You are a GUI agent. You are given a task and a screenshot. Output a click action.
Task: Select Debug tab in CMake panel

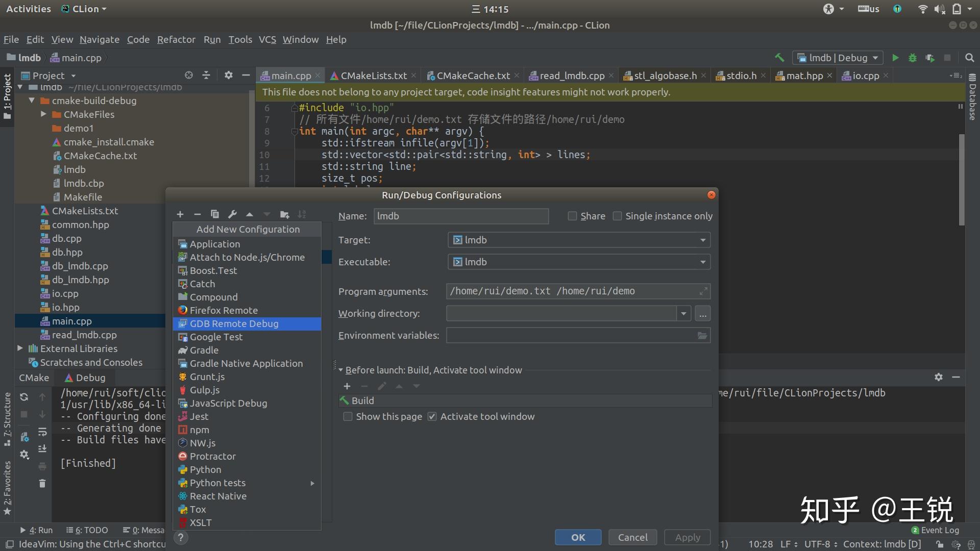[85, 378]
